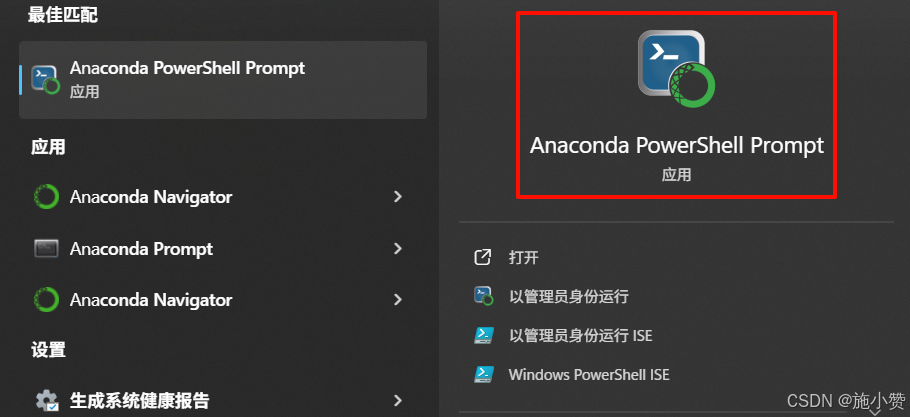Click the PowerShell icon beside 以管理员身份运行 ISE
Screen dimensions: 910x417
483,335
